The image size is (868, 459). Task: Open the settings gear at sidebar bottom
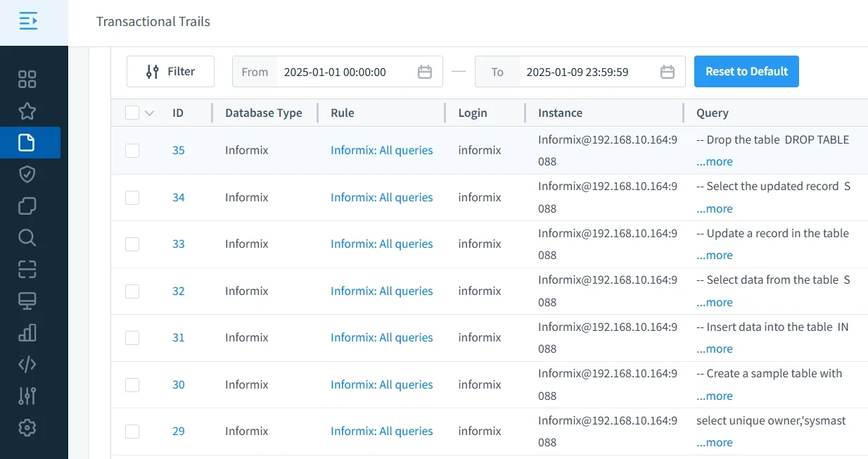point(27,427)
